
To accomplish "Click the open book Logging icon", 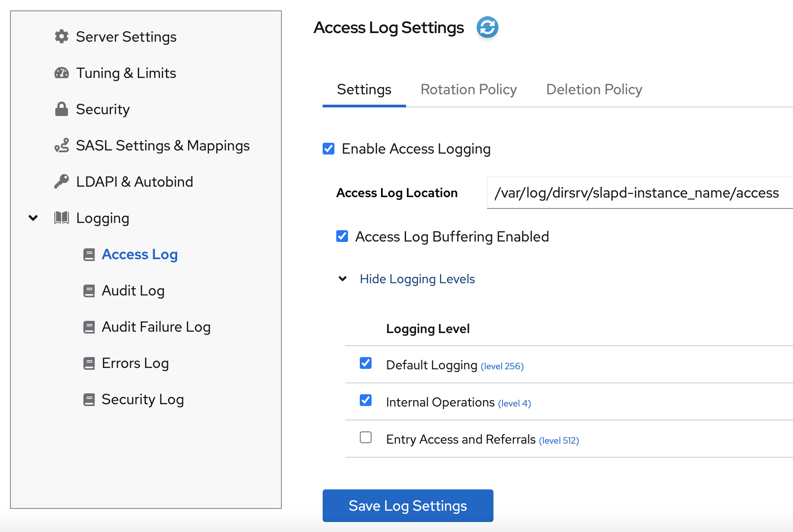I will pos(62,218).
